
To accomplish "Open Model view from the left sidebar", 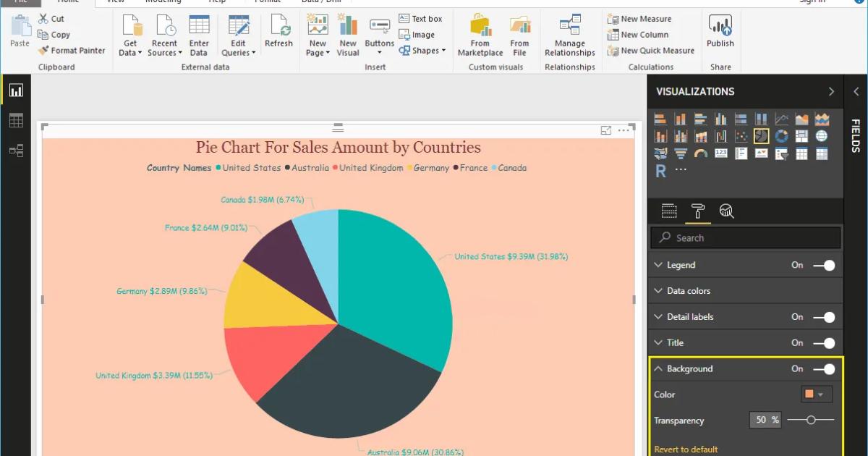I will (x=16, y=151).
